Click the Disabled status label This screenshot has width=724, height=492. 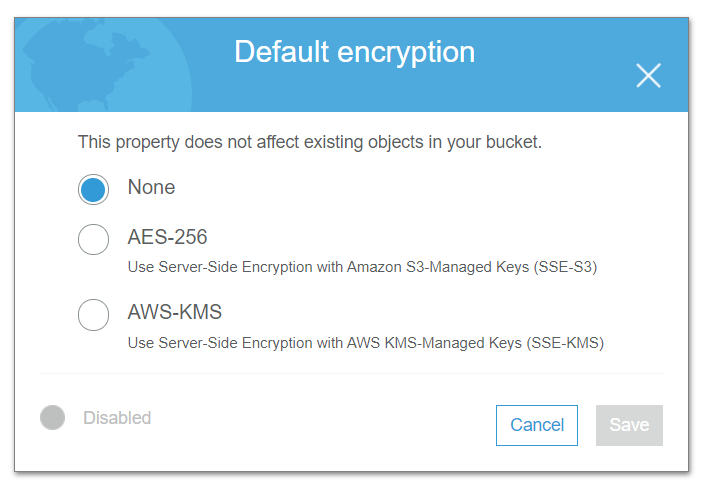pos(117,418)
